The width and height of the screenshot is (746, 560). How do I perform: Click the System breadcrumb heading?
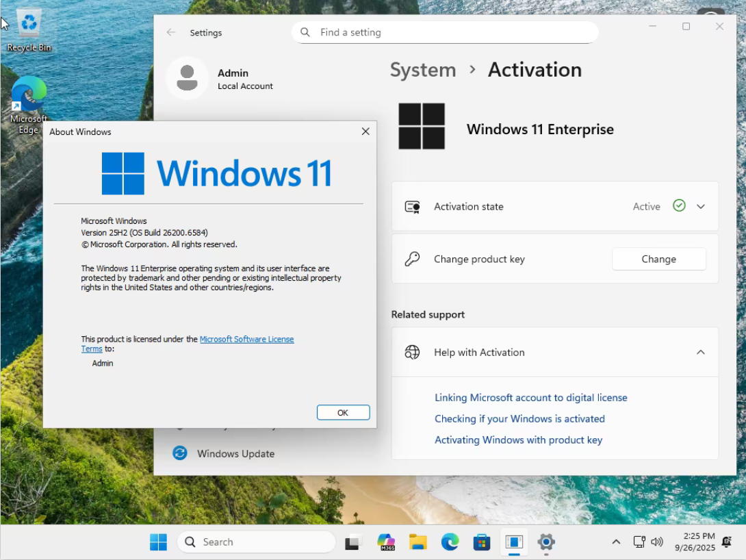[x=422, y=70]
